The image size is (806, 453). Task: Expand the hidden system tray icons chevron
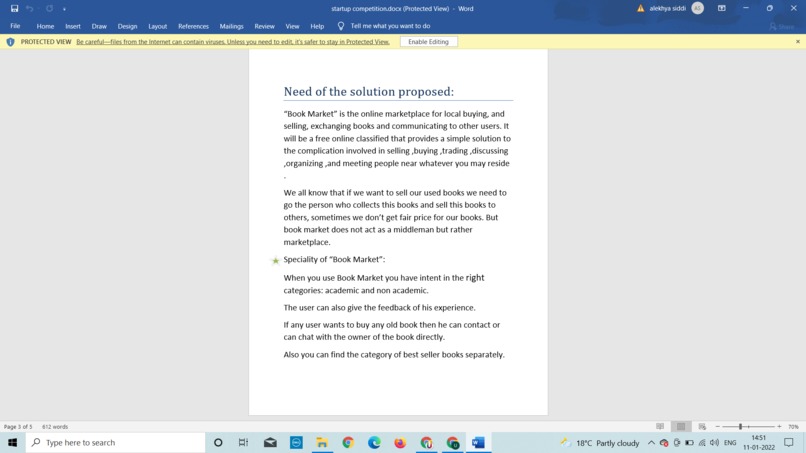651,443
